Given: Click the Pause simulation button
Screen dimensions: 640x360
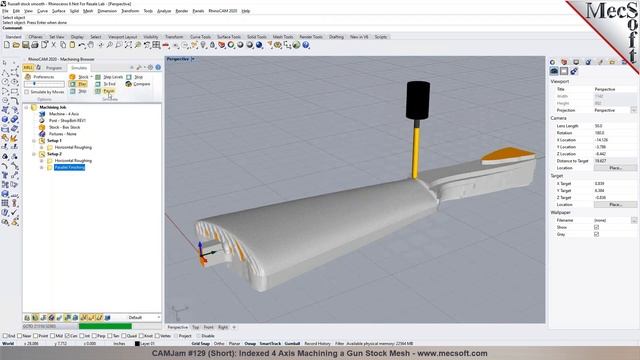Looking at the screenshot, I should tap(105, 91).
